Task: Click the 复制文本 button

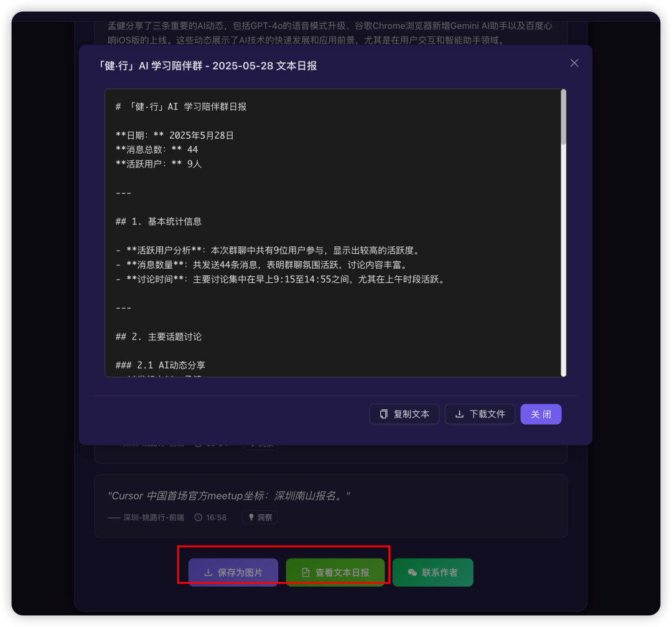Action: (404, 414)
